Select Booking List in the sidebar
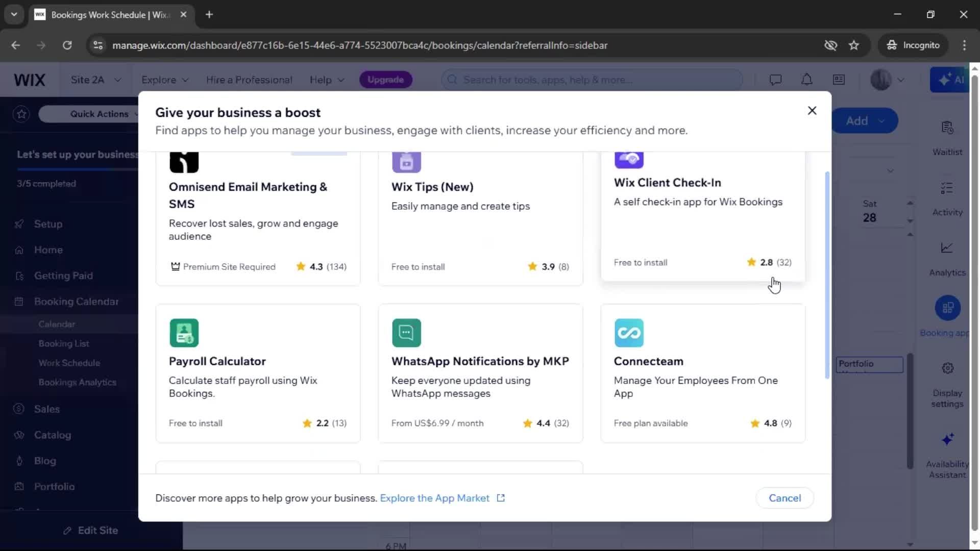Image resolution: width=980 pixels, height=551 pixels. click(64, 343)
